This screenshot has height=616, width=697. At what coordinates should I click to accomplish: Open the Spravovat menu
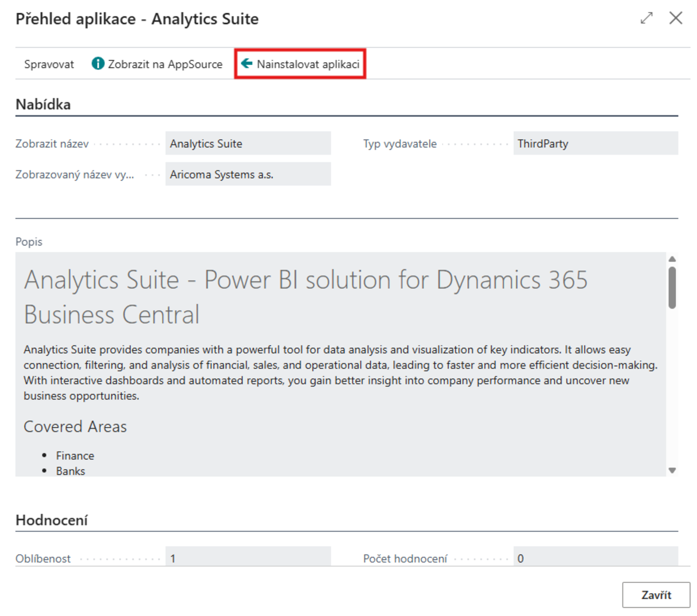pyautogui.click(x=49, y=64)
